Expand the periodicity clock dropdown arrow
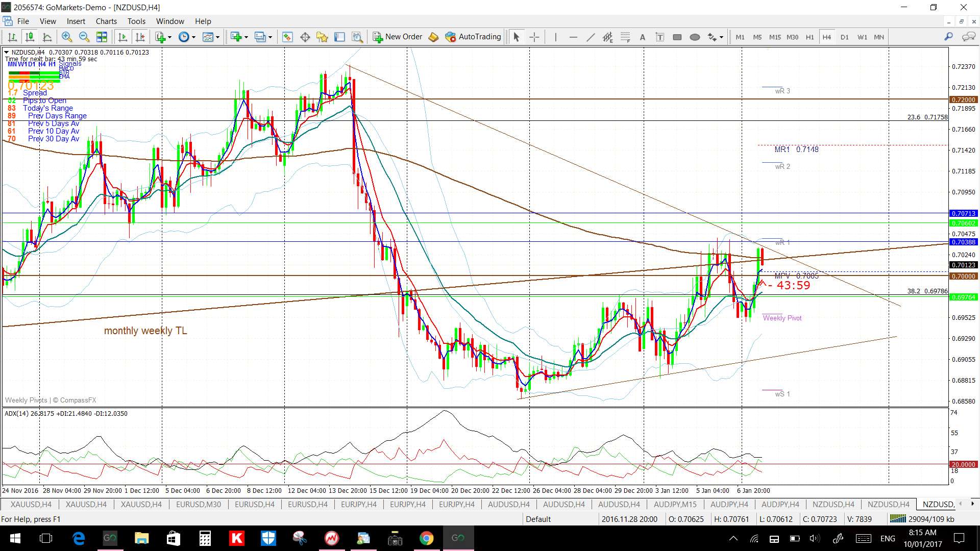Image resolution: width=980 pixels, height=551 pixels. pos(194,37)
